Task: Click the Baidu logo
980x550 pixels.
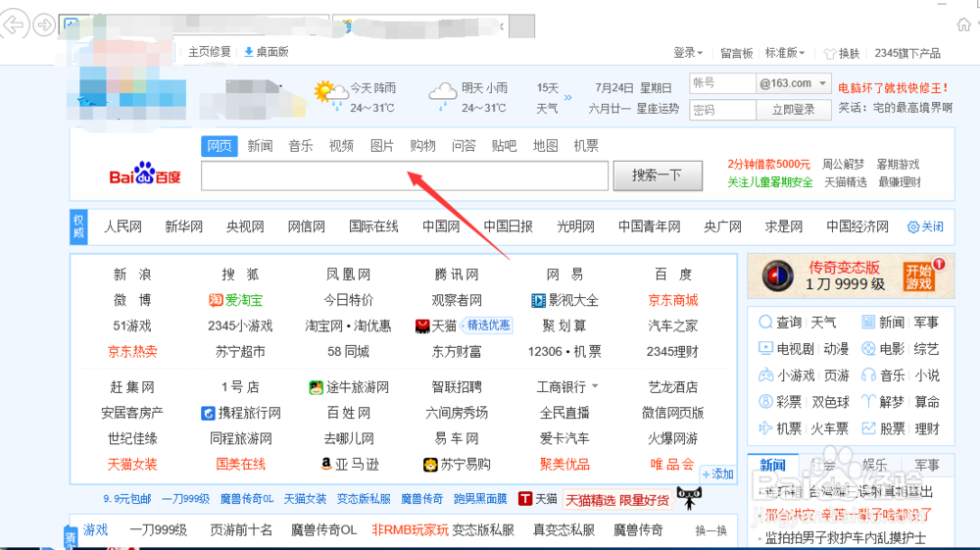Action: [x=145, y=174]
